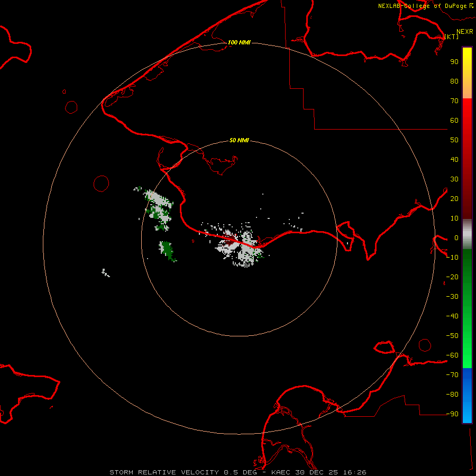Image resolution: width=476 pixels, height=476 pixels.
Task: Pick the blue band at the color bar bottom
Action: (467, 396)
